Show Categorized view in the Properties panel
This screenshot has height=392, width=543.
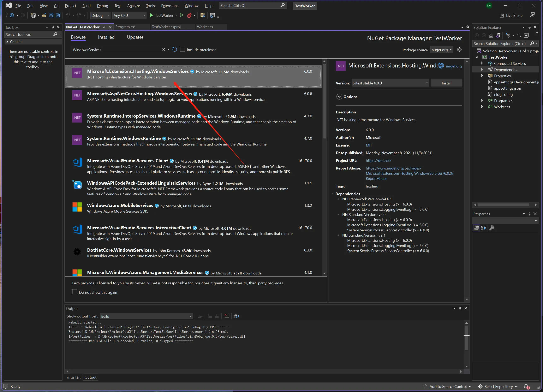[x=476, y=228]
